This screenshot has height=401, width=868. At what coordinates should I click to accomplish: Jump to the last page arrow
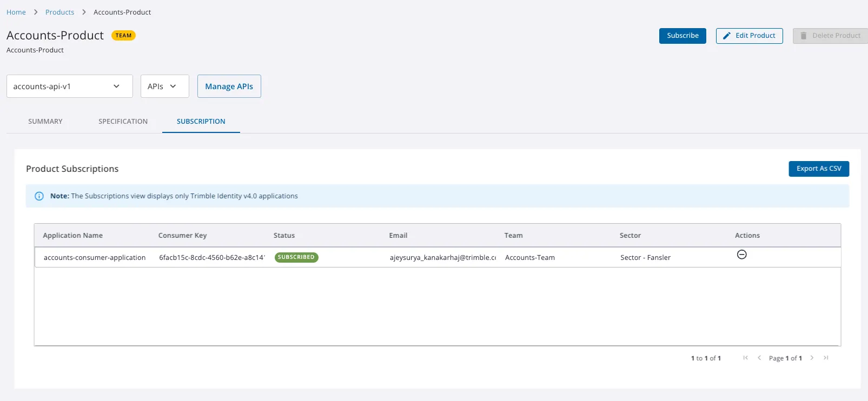point(826,358)
